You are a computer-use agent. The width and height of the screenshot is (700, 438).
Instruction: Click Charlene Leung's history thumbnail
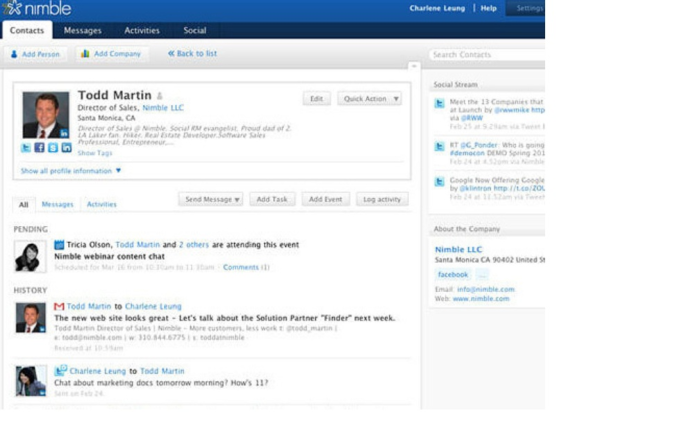point(31,381)
